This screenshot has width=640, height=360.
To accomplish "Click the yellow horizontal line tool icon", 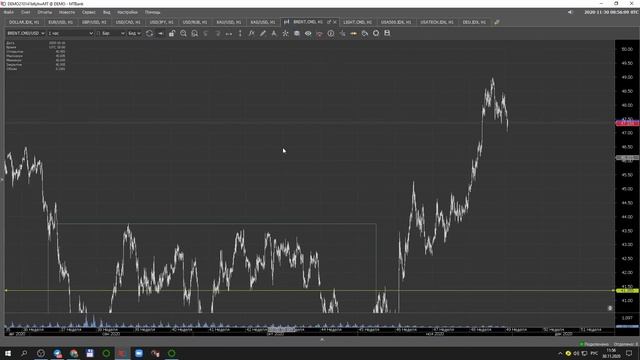I will coord(353,33).
